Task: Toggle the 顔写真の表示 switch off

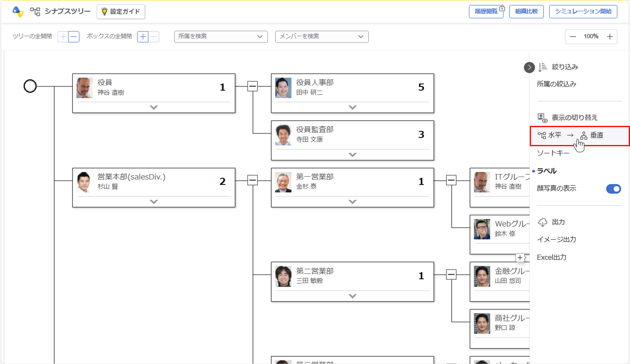Action: coord(613,189)
